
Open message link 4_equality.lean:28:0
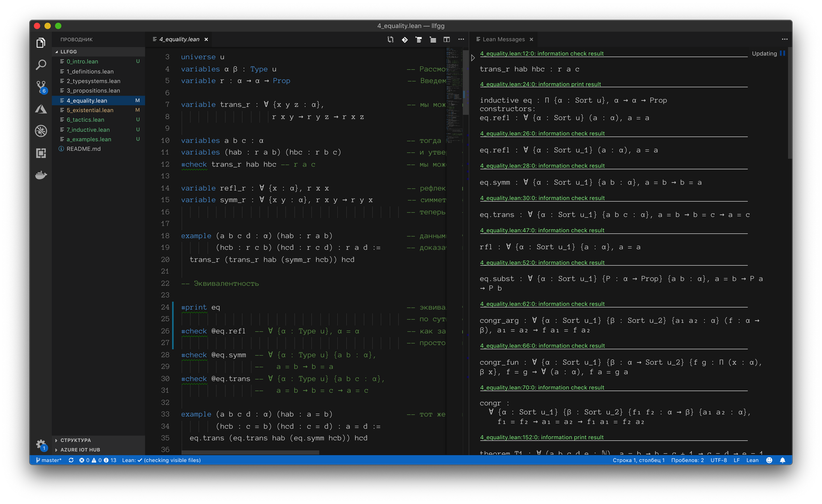pos(542,166)
